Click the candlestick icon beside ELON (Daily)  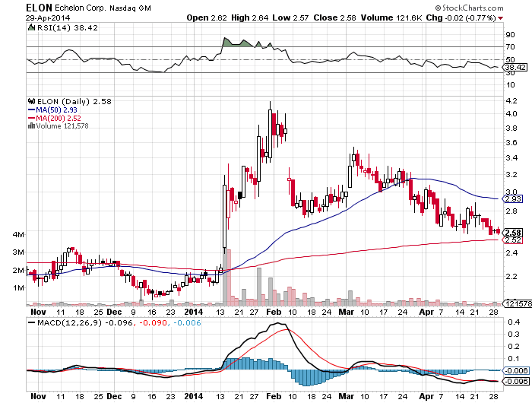tap(32, 101)
